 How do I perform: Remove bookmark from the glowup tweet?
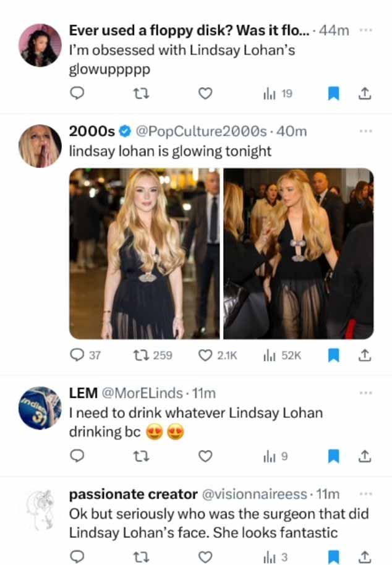click(x=334, y=94)
